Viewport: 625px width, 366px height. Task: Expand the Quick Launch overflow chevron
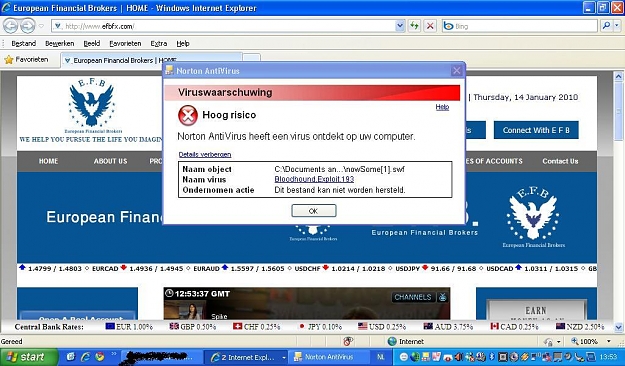114,354
